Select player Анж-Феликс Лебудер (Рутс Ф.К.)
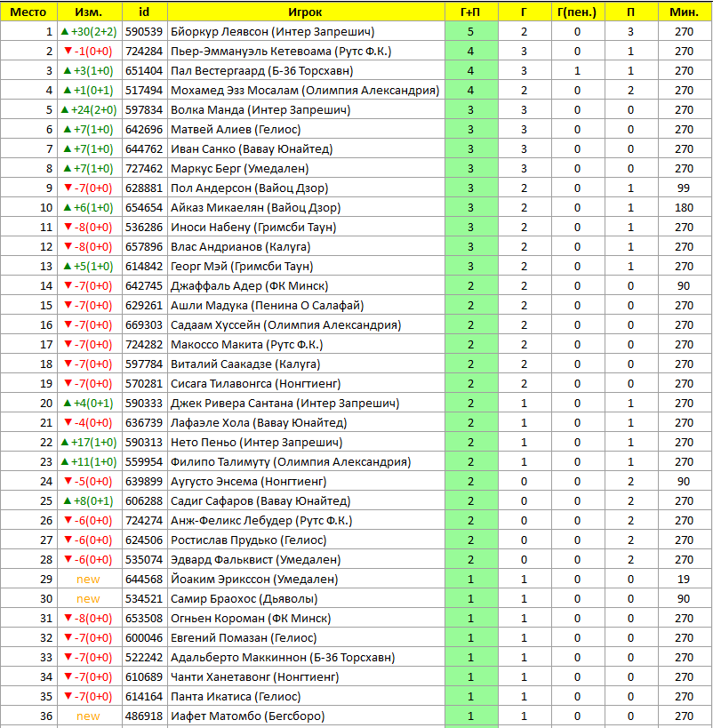The image size is (713, 728). pyautogui.click(x=261, y=520)
